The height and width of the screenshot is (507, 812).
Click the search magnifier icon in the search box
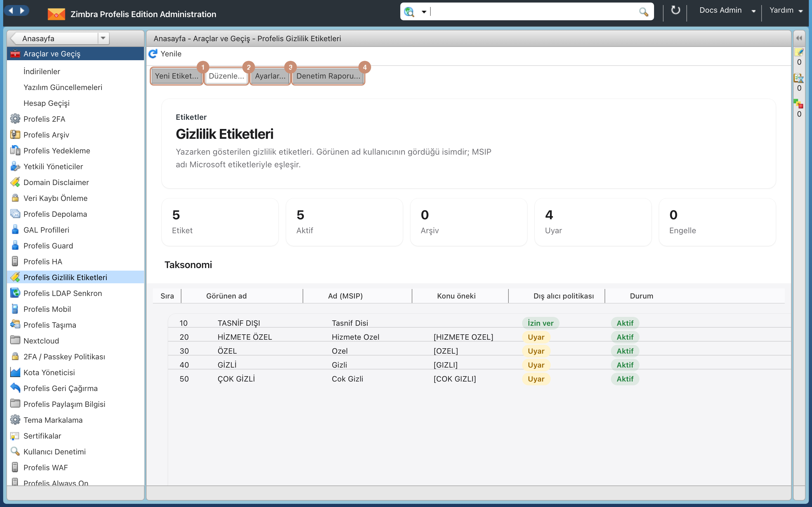click(x=643, y=12)
